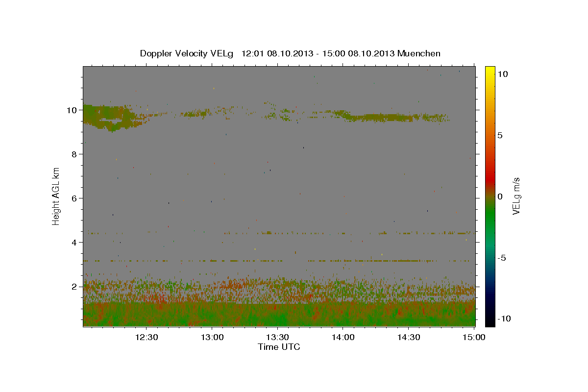Click the 13:30 time tick label
The image size is (588, 392).
[x=278, y=338]
